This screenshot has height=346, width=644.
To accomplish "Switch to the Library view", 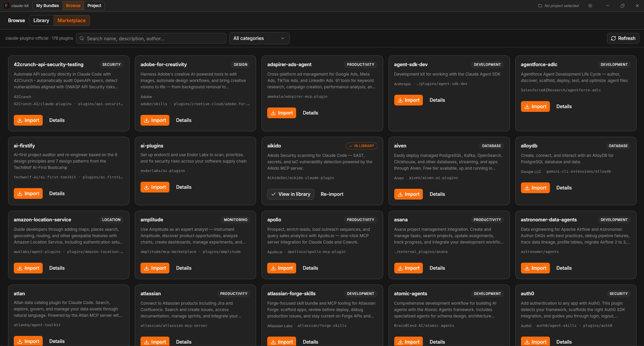I will pos(41,20).
